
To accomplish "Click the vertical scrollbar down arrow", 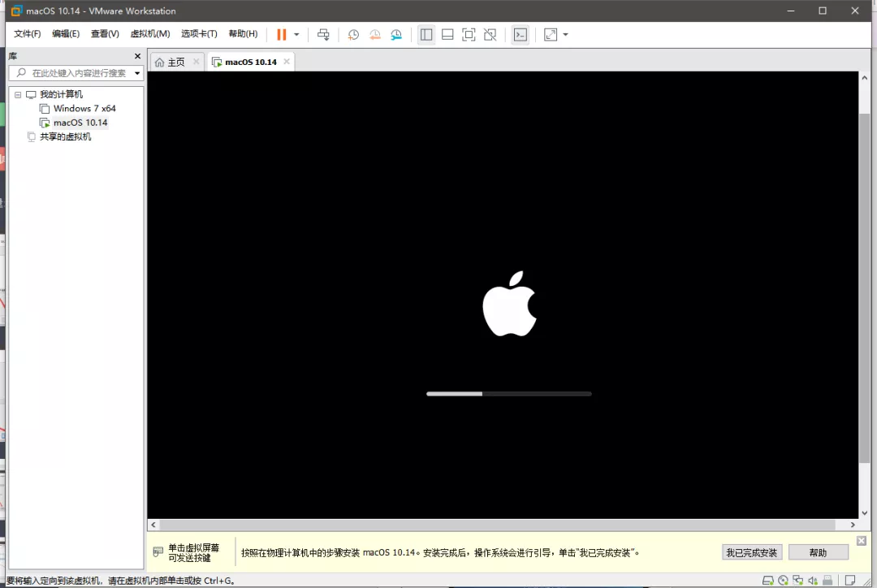I will [x=865, y=513].
